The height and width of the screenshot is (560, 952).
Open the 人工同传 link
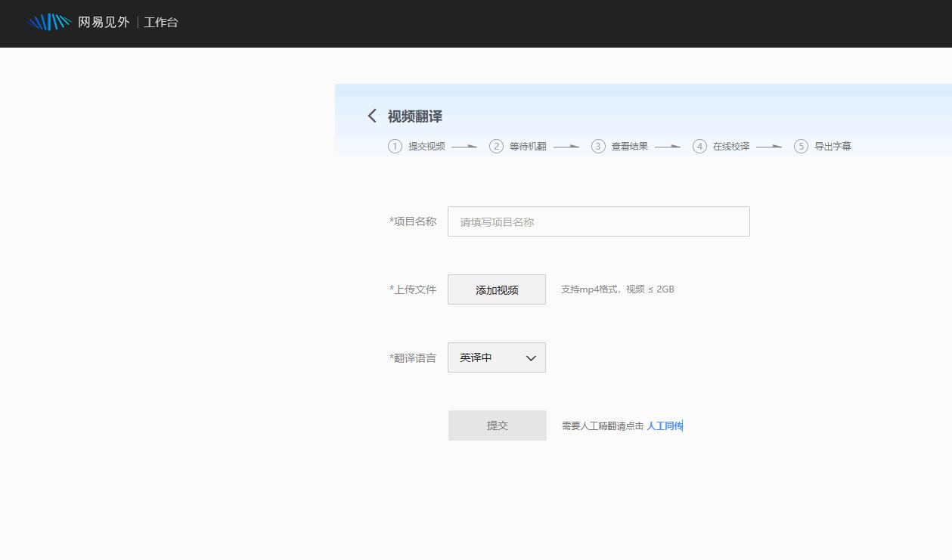(x=665, y=425)
